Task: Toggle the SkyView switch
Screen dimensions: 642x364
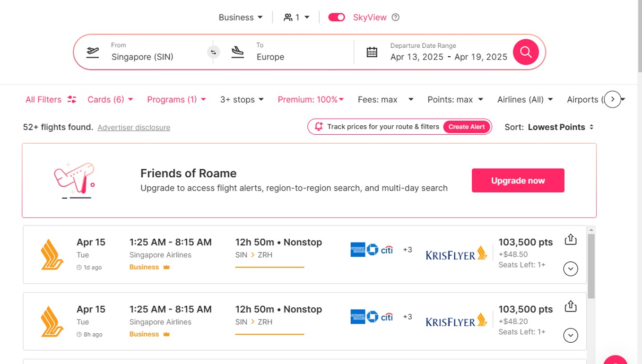Action: pos(337,17)
